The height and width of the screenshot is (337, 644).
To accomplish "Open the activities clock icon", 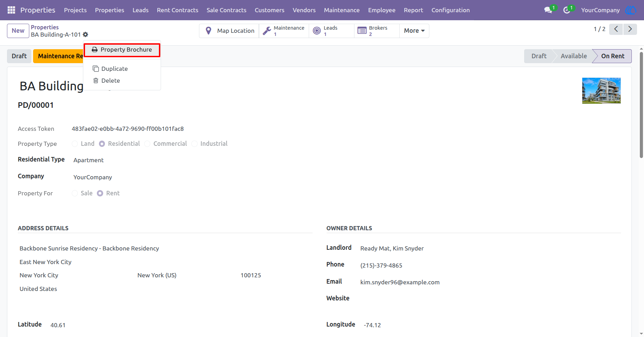I will point(567,10).
